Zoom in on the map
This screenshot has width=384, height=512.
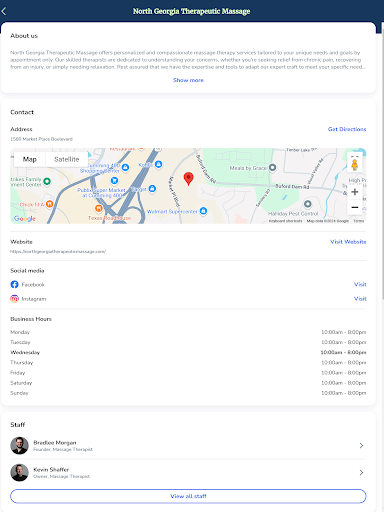[x=355, y=192]
